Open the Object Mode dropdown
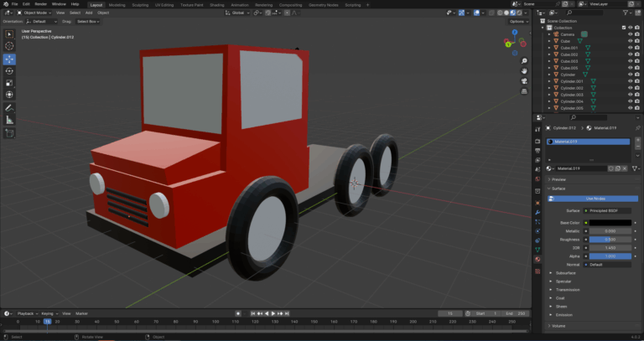The image size is (644, 341). tap(34, 13)
